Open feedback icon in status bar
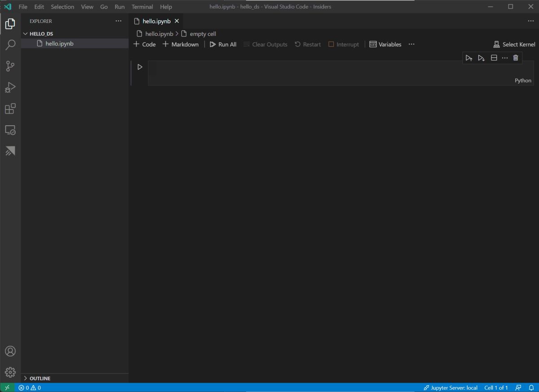This screenshot has width=539, height=392. pyautogui.click(x=518, y=388)
